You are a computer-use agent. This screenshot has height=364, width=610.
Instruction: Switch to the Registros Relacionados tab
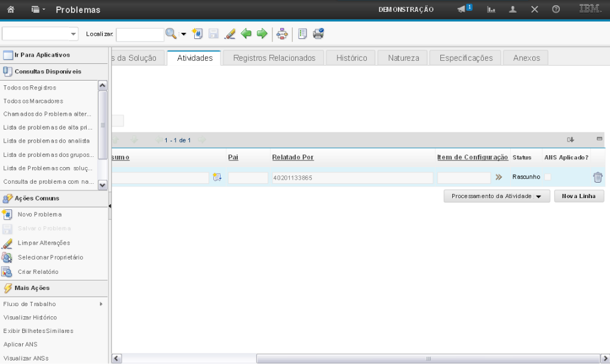pyautogui.click(x=274, y=58)
